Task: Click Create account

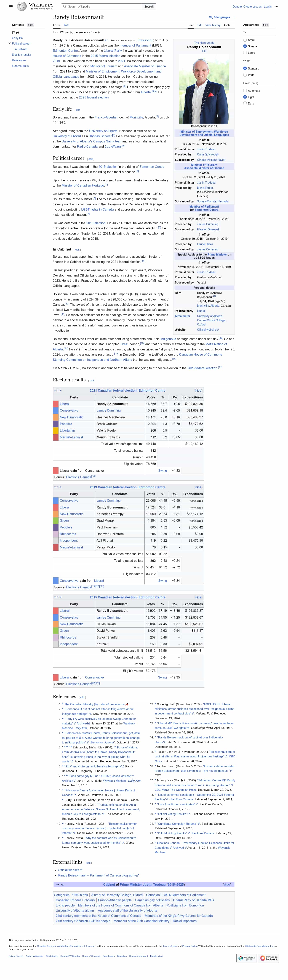Action: click(253, 6)
